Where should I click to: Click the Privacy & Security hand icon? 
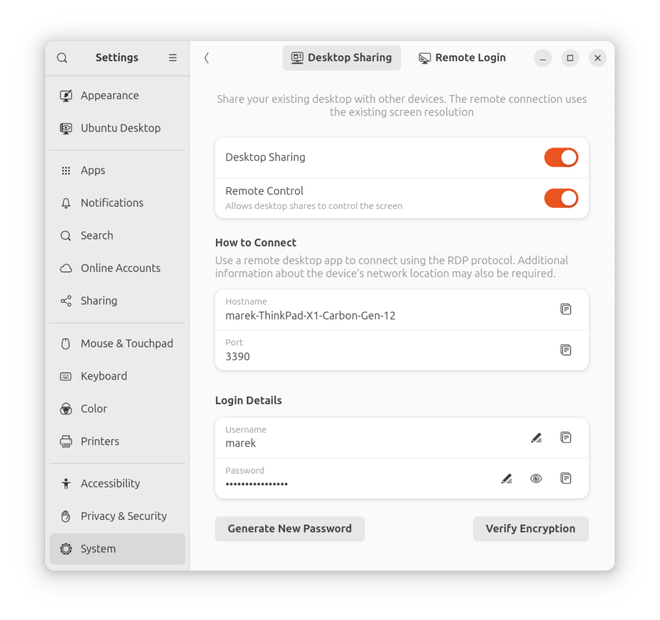pos(66,516)
